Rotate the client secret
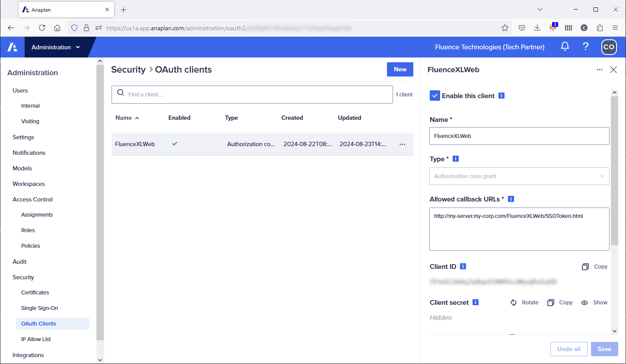 tap(524, 303)
